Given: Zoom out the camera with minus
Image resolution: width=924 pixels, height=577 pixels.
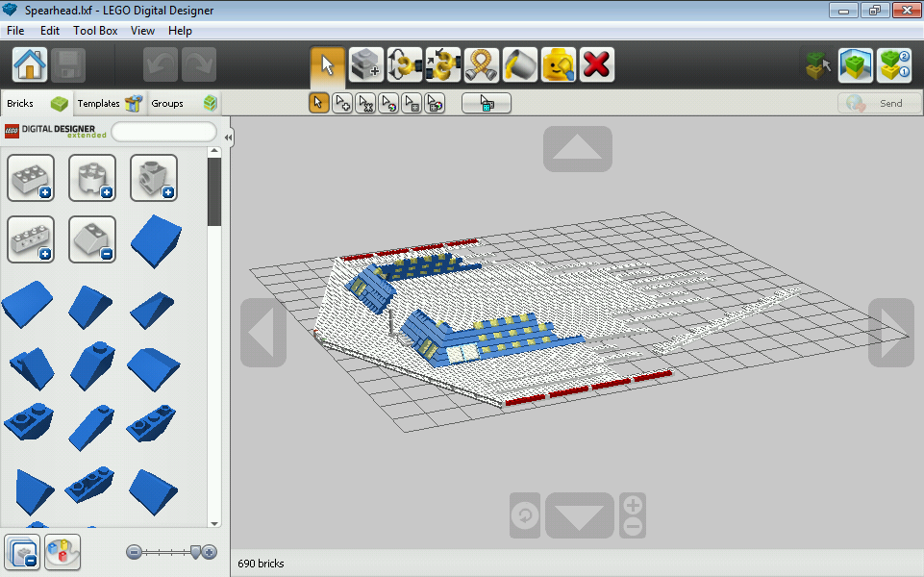Looking at the screenshot, I should point(633,526).
